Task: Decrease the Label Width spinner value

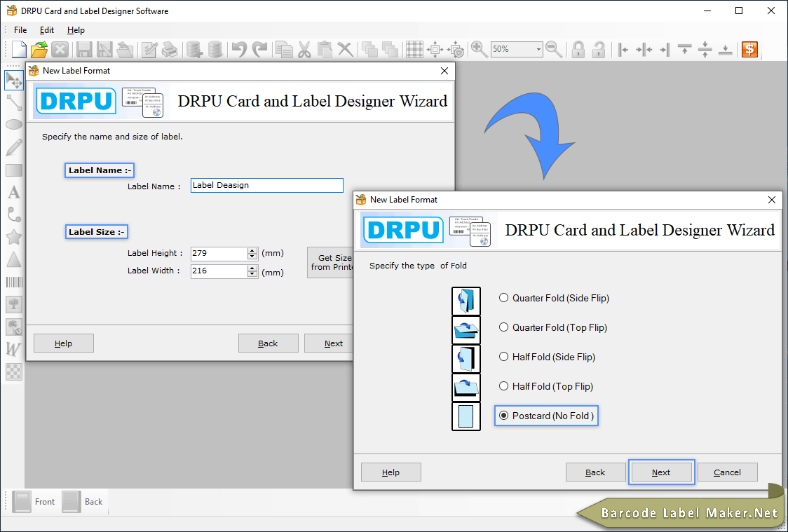Action: pos(252,275)
